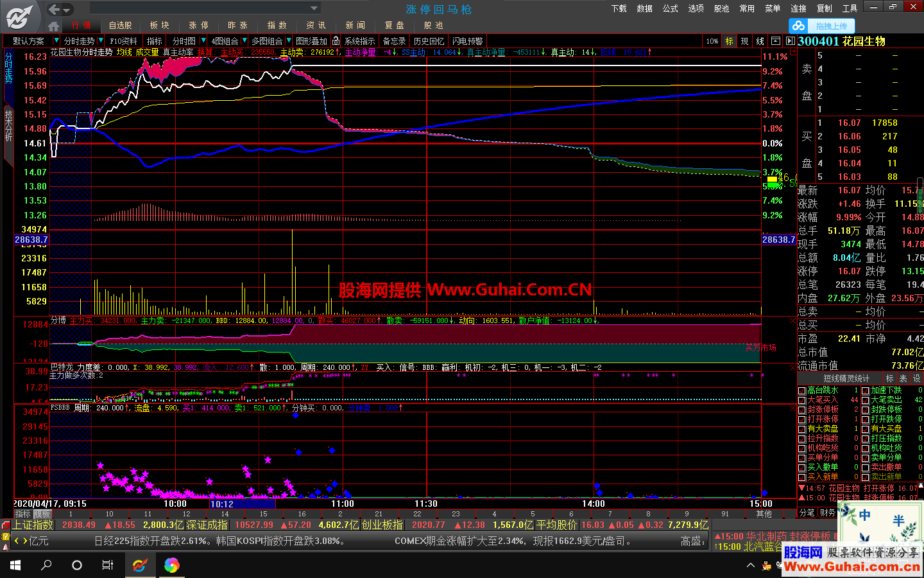924x578 pixels.
Task: Click the small red icon left of 上证指数
Action: pos(6,525)
